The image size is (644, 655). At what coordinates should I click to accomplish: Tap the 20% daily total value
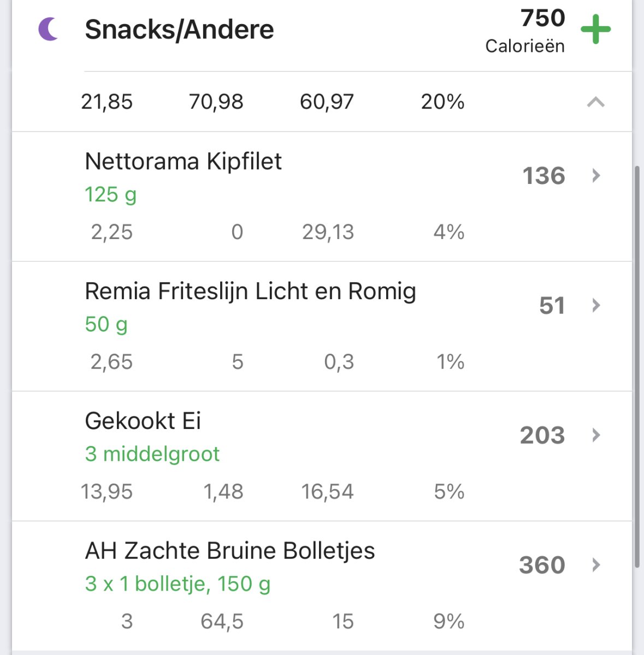pyautogui.click(x=442, y=102)
